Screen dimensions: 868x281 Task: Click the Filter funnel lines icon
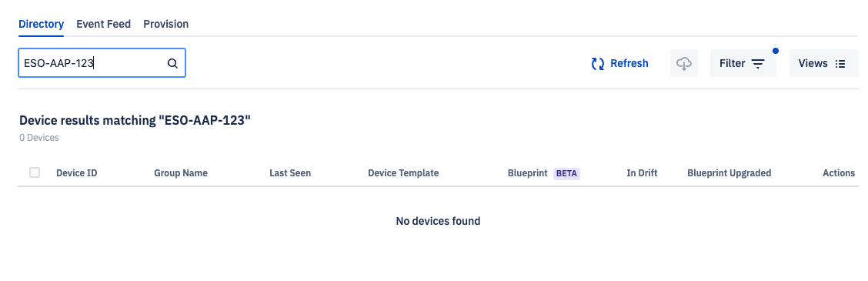coord(758,64)
